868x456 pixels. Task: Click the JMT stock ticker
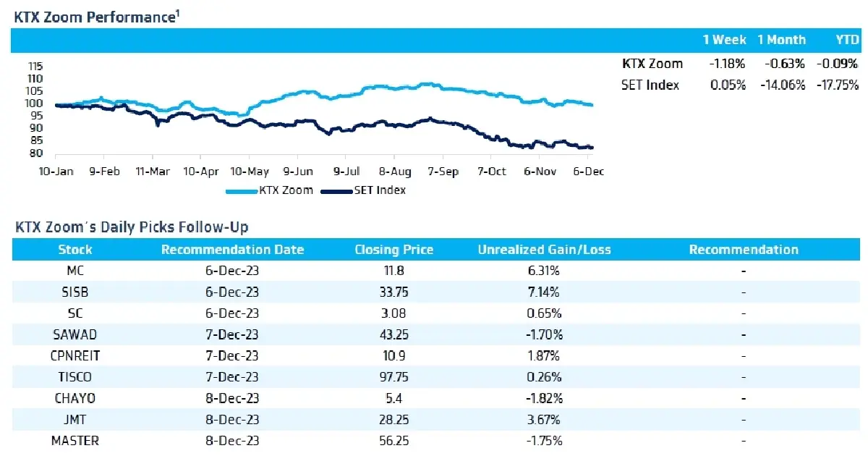75,419
